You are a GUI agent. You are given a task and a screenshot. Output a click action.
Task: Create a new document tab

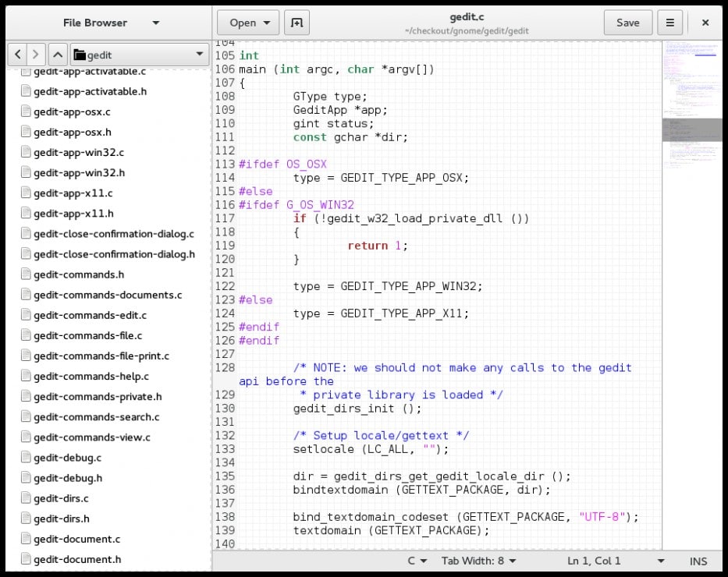(x=297, y=23)
